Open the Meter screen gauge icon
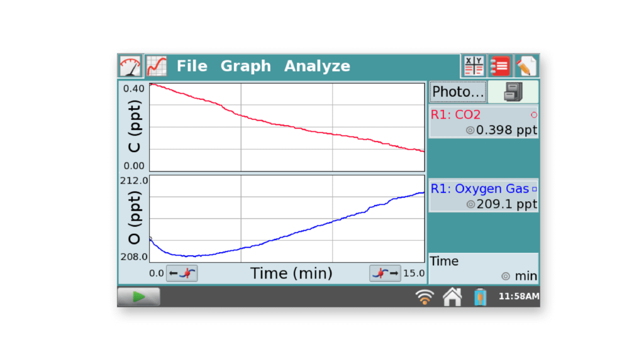The height and width of the screenshot is (362, 644). [130, 65]
